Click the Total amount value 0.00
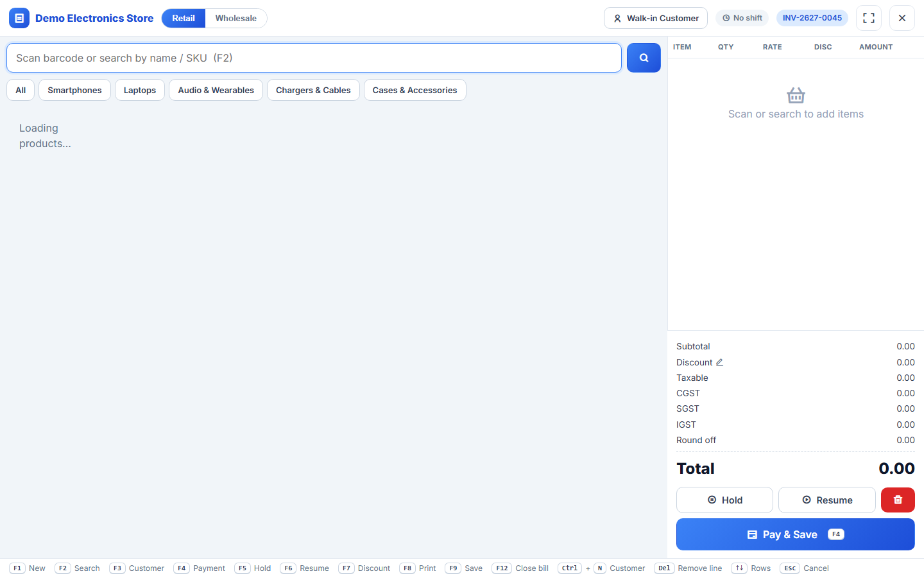 point(897,469)
